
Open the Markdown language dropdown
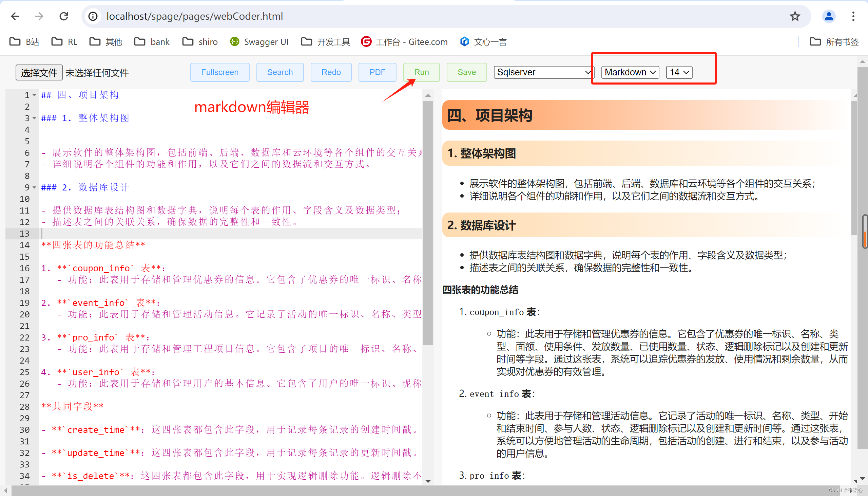(630, 72)
